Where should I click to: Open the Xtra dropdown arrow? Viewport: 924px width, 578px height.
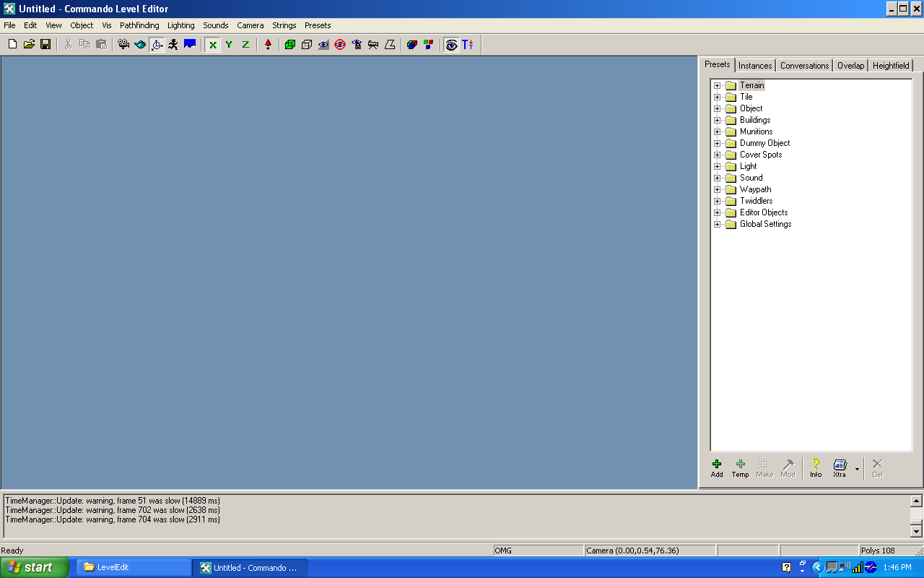857,469
